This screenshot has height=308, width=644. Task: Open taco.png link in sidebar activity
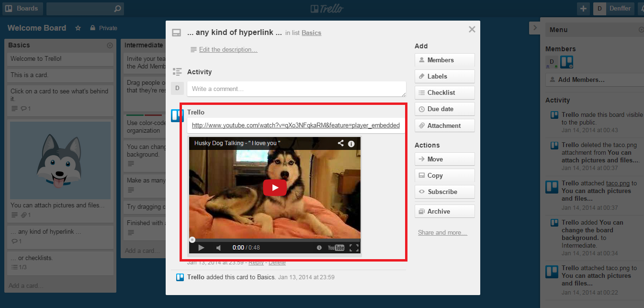(x=618, y=183)
